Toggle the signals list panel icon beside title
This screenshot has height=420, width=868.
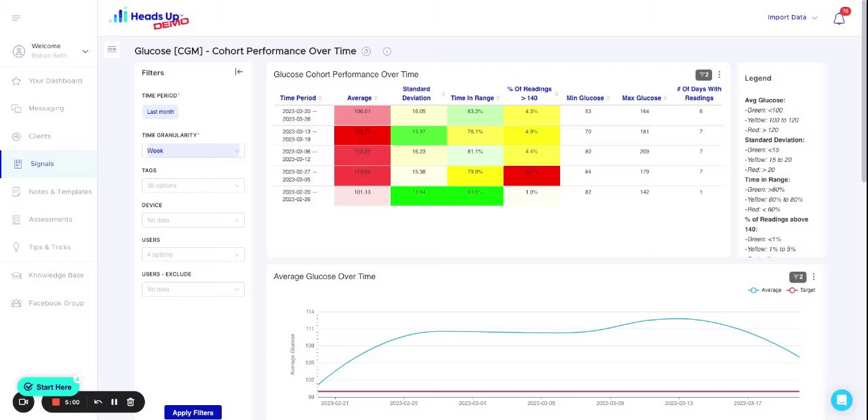[112, 49]
